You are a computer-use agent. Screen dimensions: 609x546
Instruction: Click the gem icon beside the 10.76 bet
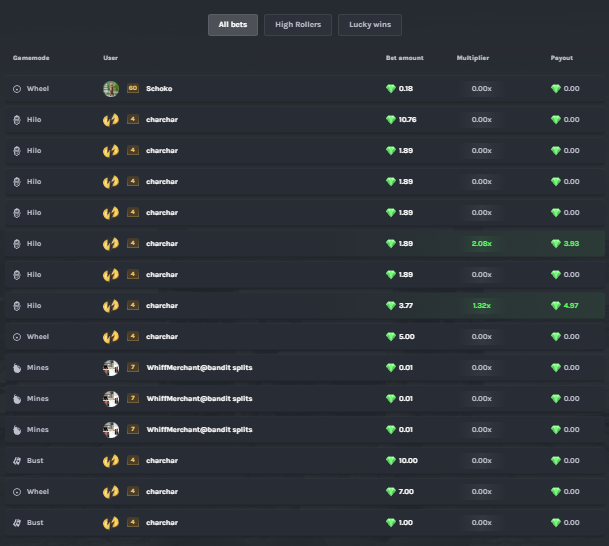tap(391, 120)
